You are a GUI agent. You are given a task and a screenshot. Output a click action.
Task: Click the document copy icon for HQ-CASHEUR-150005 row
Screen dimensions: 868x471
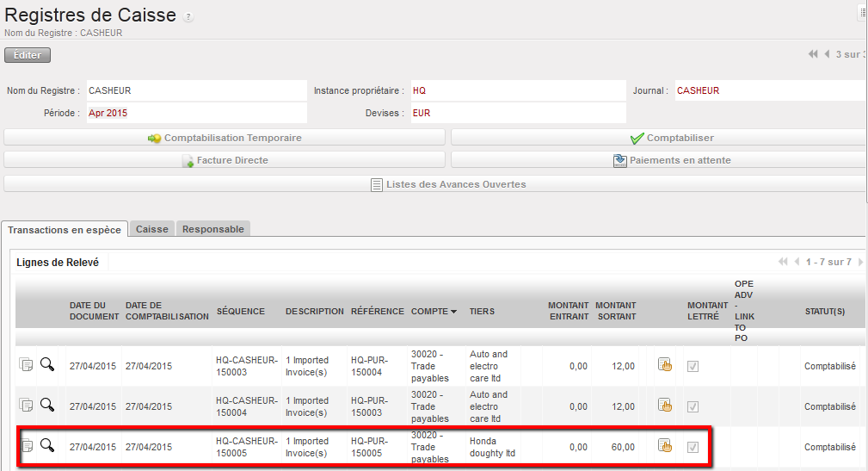[26, 445]
